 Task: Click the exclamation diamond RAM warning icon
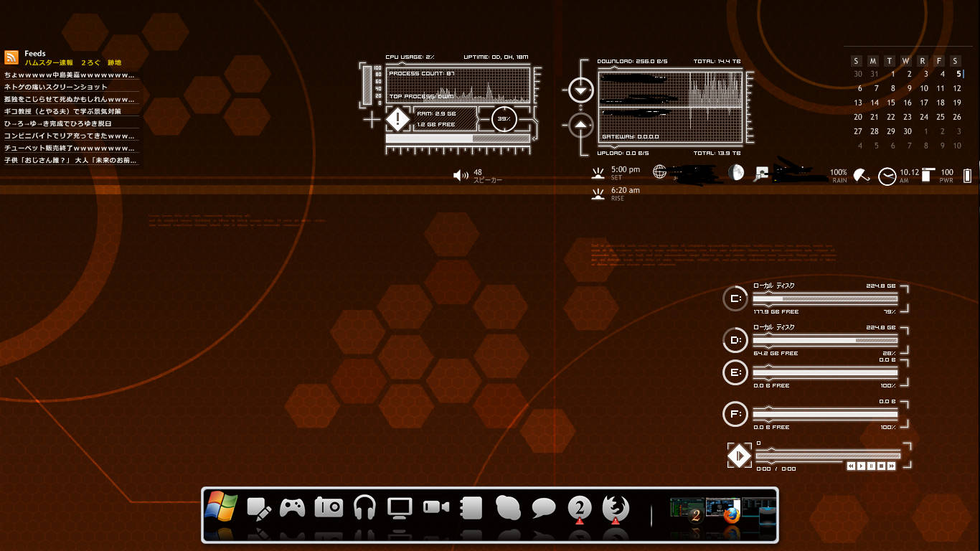397,119
